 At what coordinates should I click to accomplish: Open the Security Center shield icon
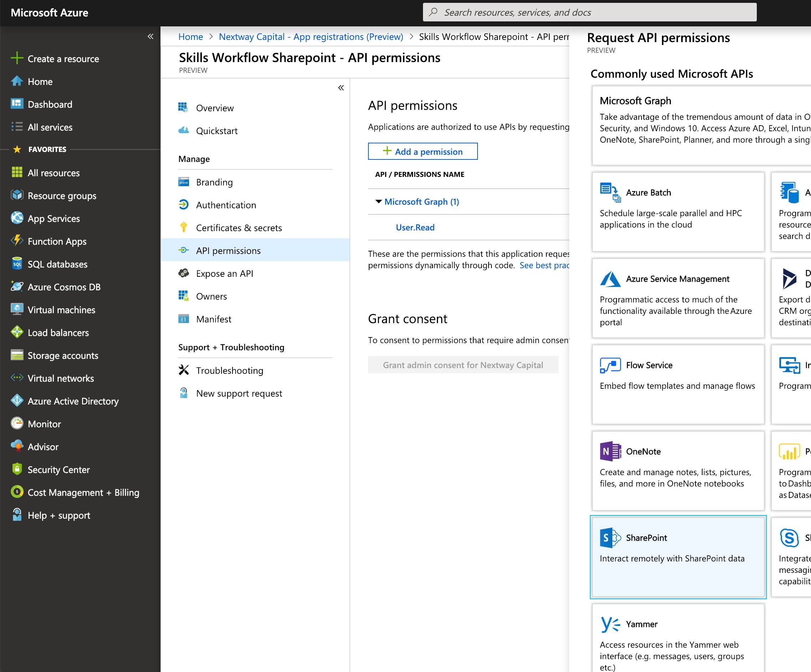pyautogui.click(x=17, y=469)
